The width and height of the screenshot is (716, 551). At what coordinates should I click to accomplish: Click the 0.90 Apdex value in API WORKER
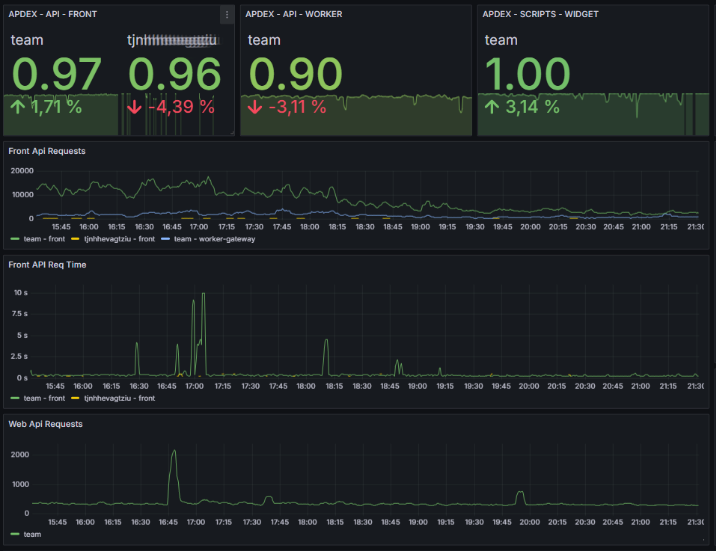(296, 74)
